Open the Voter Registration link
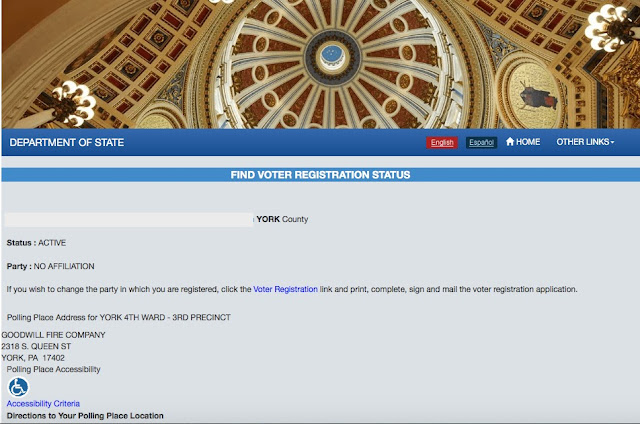The image size is (640, 424). 285,289
